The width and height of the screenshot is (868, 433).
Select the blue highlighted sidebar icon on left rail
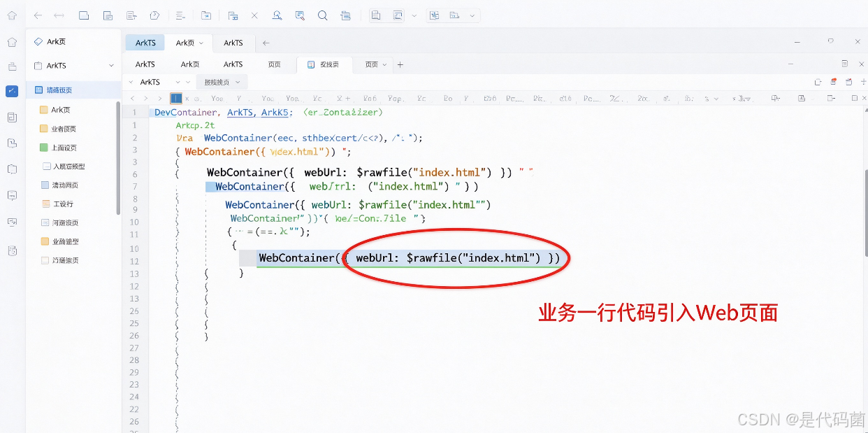click(12, 91)
